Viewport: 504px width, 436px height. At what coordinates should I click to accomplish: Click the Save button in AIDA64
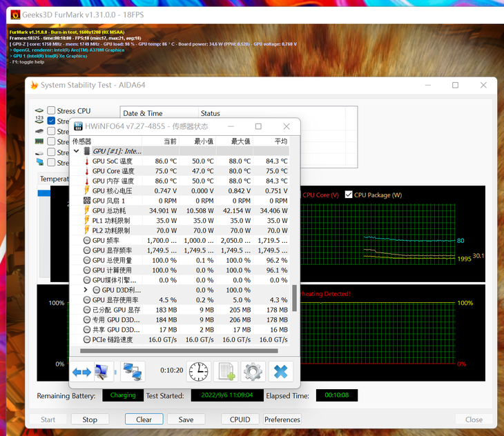pos(186,419)
